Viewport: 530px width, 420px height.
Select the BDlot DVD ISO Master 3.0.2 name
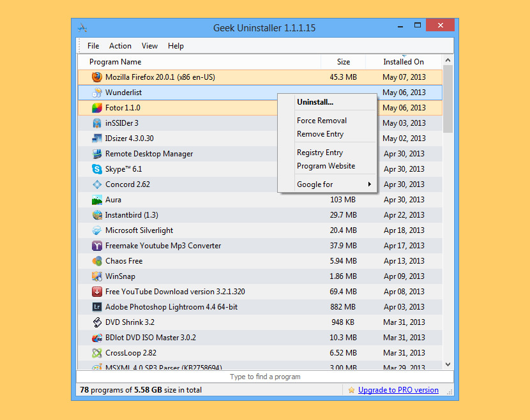pyautogui.click(x=151, y=338)
